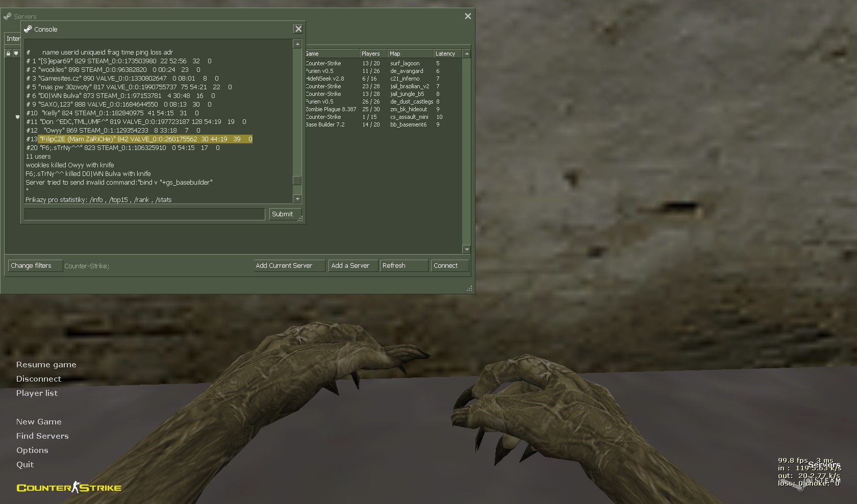Sort servers by Latency column

click(x=447, y=54)
